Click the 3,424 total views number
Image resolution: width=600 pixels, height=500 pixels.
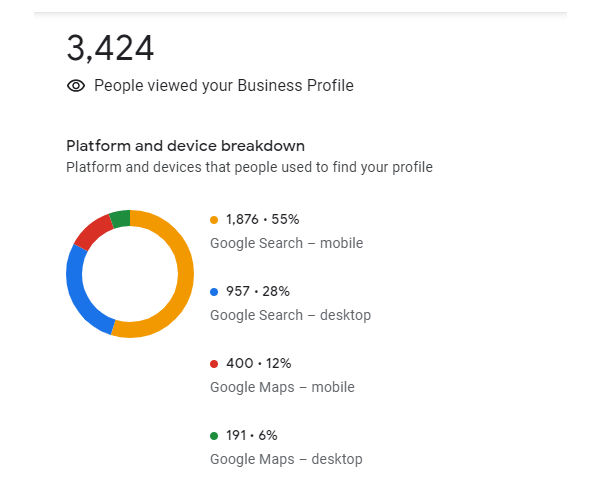click(x=110, y=48)
